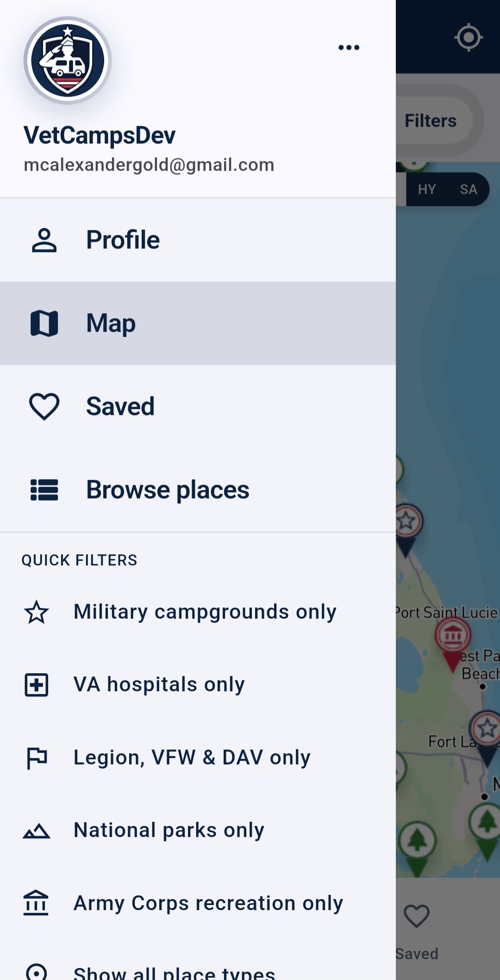500x980 pixels.
Task: Click the National parks mountain icon
Action: click(x=37, y=831)
